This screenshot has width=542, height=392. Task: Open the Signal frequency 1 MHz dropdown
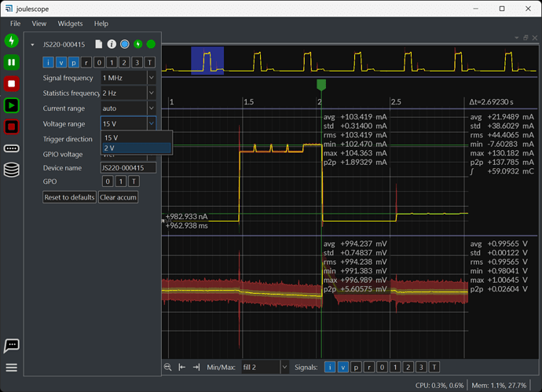coord(128,78)
